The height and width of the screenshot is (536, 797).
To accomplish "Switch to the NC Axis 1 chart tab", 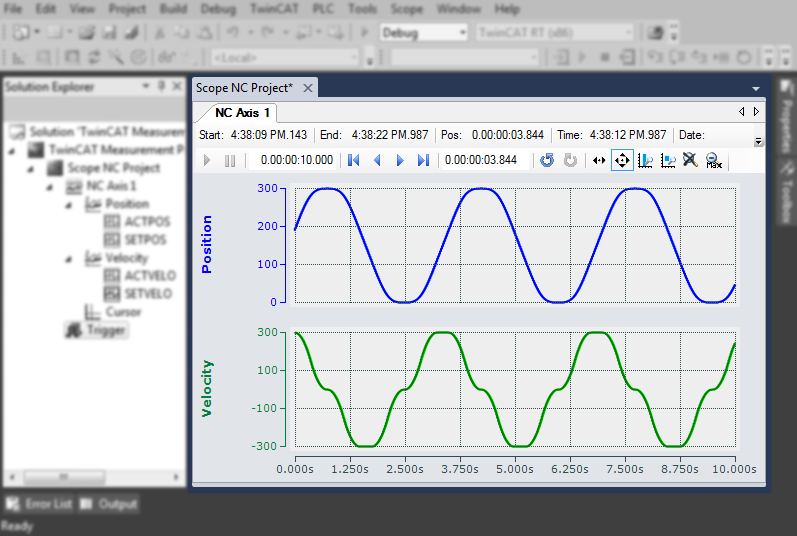I will click(x=242, y=113).
